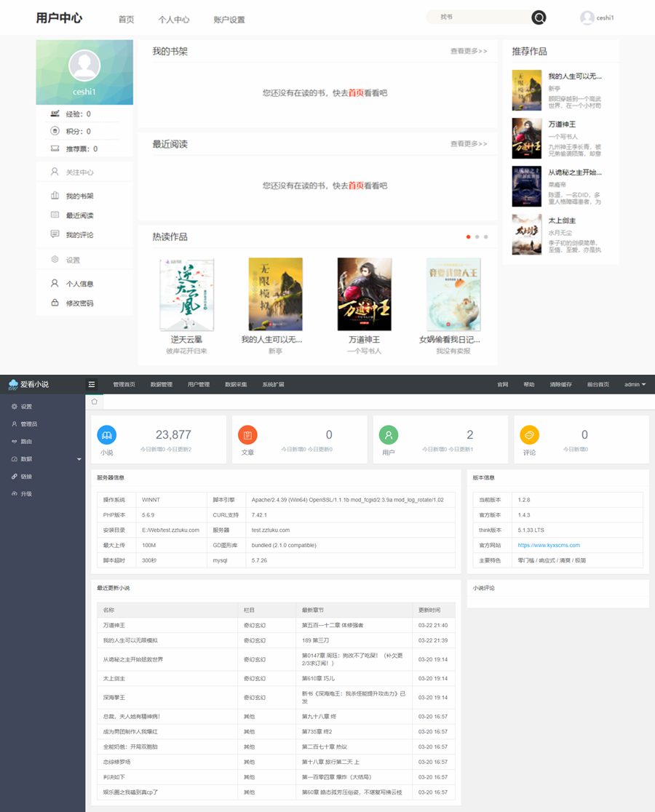
Task: Open the official website kyxscms link
Action: pyautogui.click(x=549, y=545)
